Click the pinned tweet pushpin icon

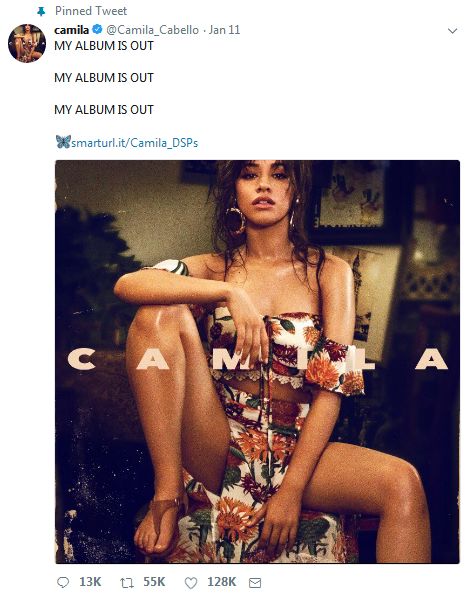click(41, 12)
